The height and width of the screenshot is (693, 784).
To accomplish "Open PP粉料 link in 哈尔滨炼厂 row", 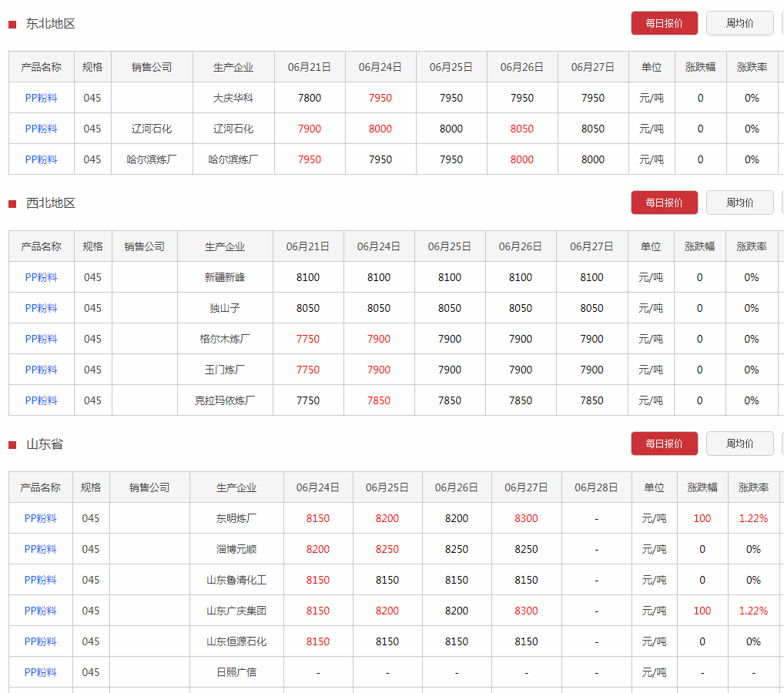I will 41,159.
